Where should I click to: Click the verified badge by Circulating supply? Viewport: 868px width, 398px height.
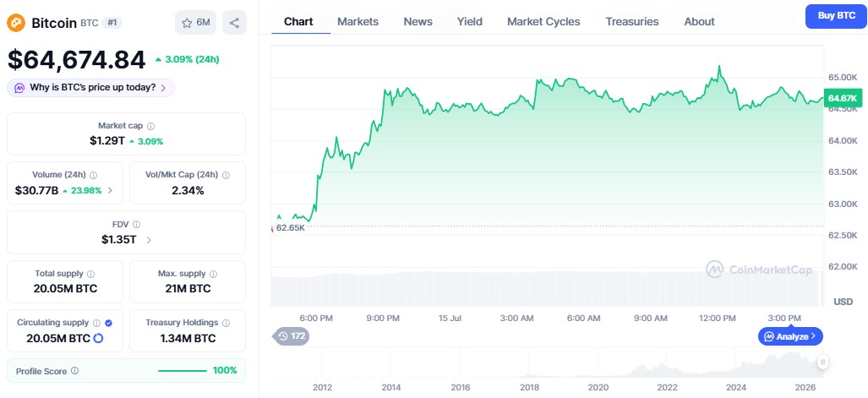108,323
